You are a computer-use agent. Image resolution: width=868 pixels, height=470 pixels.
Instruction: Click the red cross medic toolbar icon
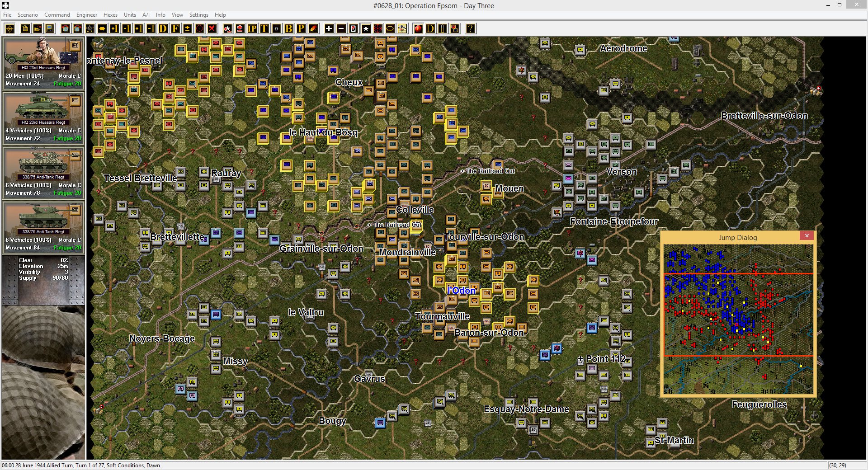(240, 29)
